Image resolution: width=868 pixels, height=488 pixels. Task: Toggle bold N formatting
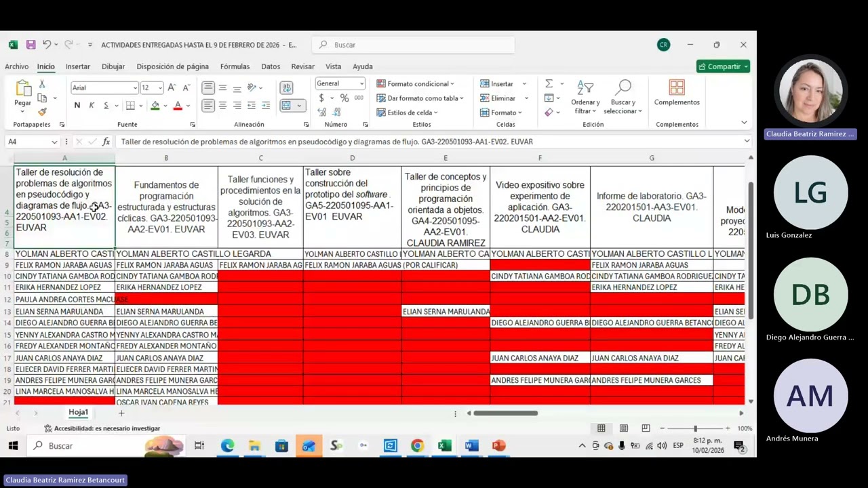(77, 106)
